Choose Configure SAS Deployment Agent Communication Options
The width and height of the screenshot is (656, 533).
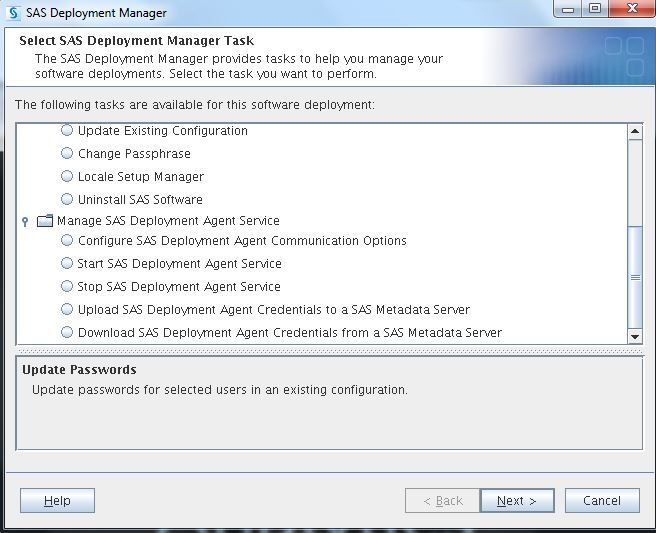click(x=67, y=241)
